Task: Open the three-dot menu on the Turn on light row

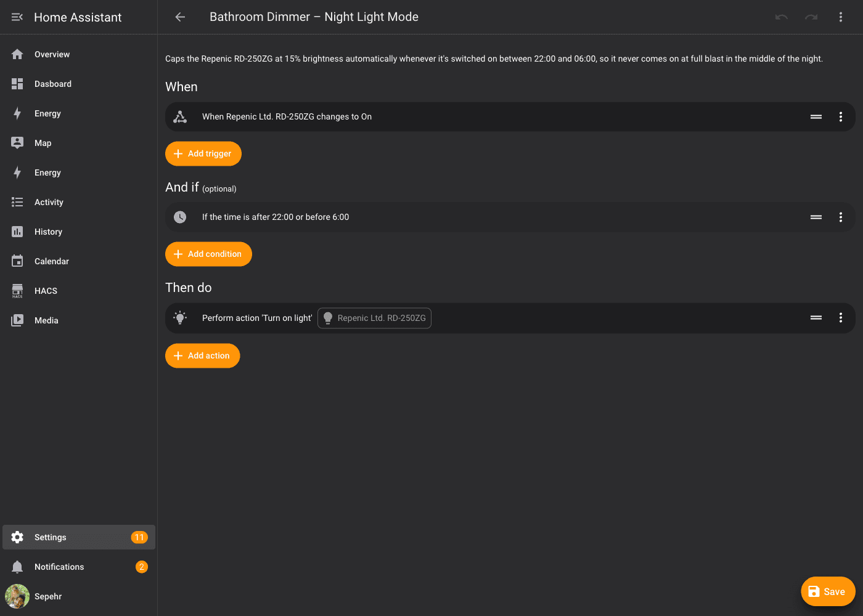Action: (841, 318)
